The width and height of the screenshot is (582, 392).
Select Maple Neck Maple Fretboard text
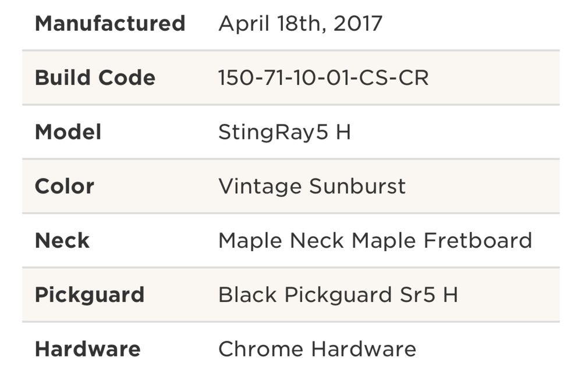pos(375,240)
